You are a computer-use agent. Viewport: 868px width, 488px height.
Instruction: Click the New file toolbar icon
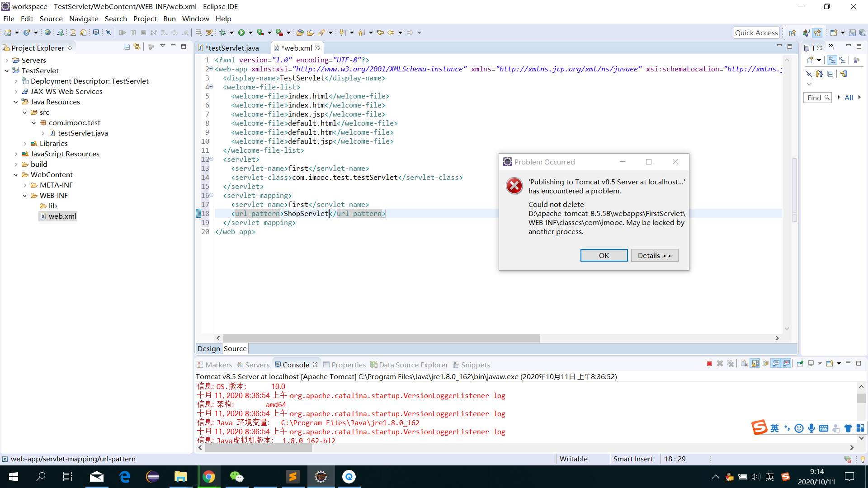[x=8, y=33]
